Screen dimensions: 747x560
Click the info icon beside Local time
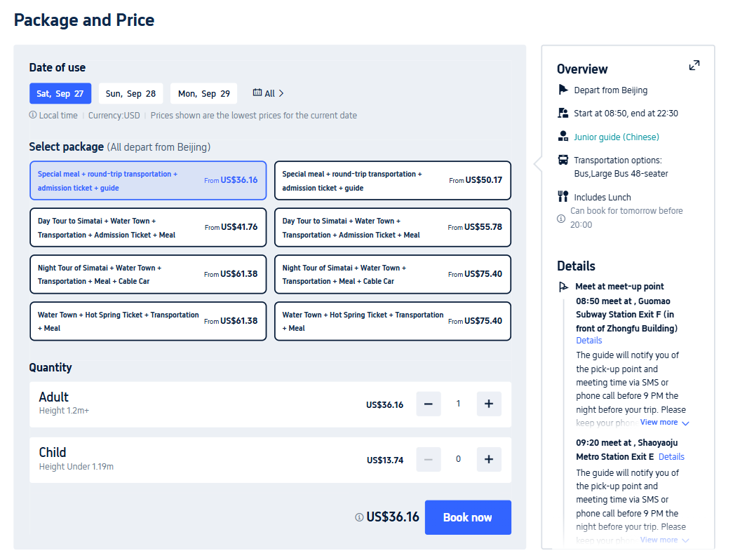tap(33, 115)
